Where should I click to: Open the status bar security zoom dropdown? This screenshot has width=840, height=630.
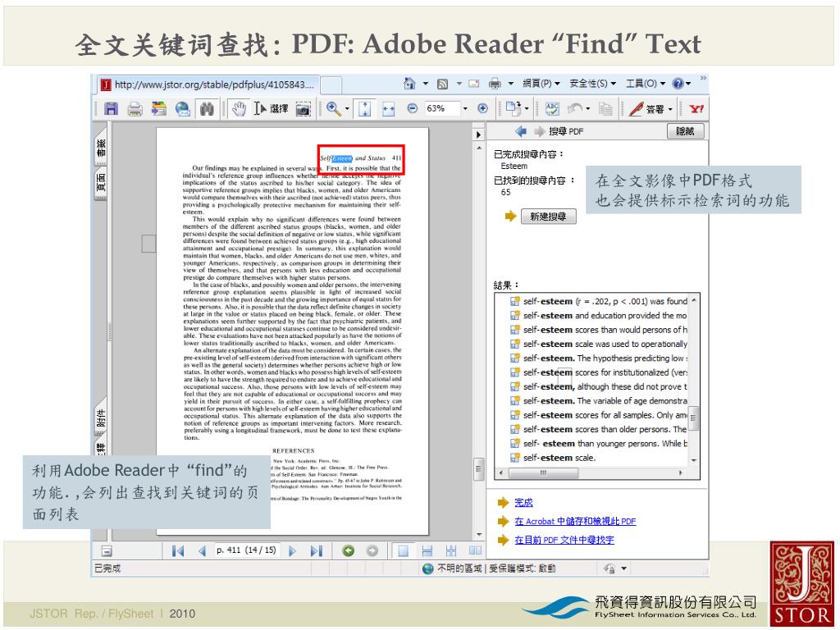pyautogui.click(x=624, y=568)
